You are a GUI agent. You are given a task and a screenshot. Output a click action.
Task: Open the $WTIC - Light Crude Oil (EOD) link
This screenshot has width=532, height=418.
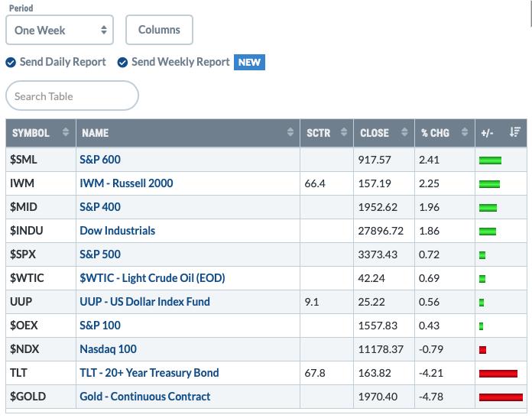[x=152, y=278]
